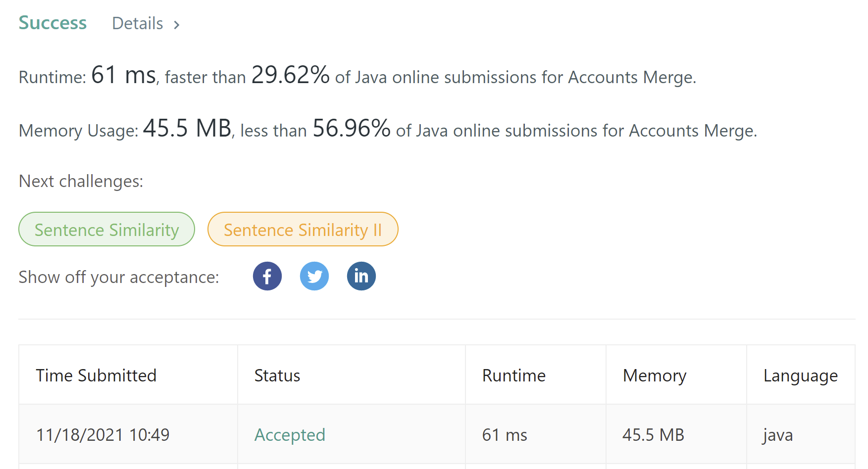Share acceptance on Facebook
The height and width of the screenshot is (469, 868).
pos(267,276)
